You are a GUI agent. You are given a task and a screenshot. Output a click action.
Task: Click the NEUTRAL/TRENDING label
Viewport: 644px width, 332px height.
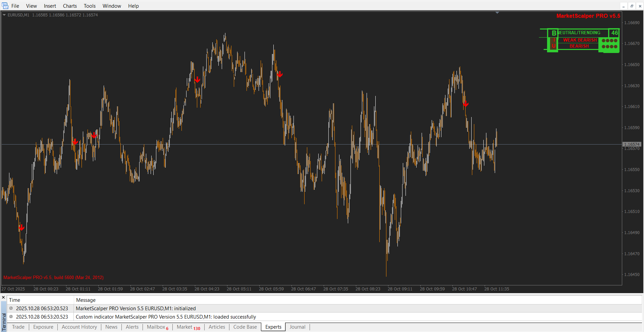point(579,33)
